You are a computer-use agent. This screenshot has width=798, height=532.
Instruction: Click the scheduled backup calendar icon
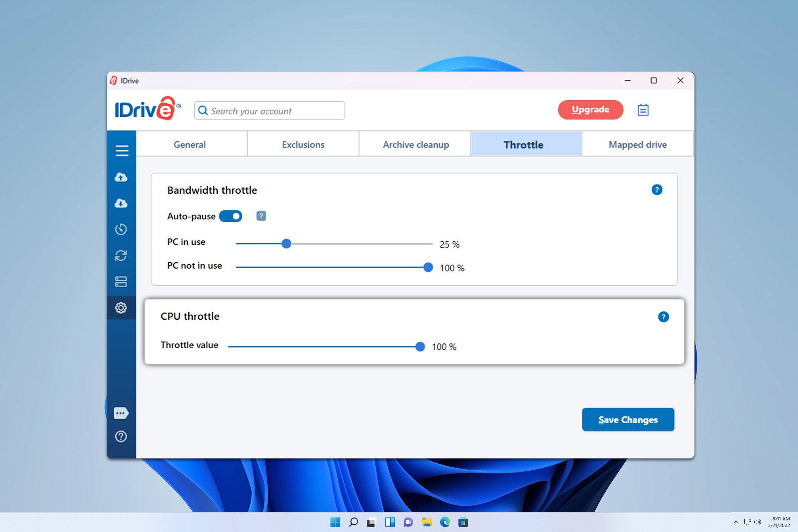click(x=643, y=109)
